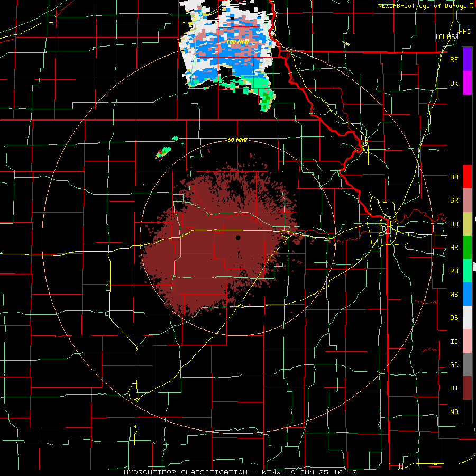Click the 16:10 timestamp text

pyautogui.click(x=346, y=472)
